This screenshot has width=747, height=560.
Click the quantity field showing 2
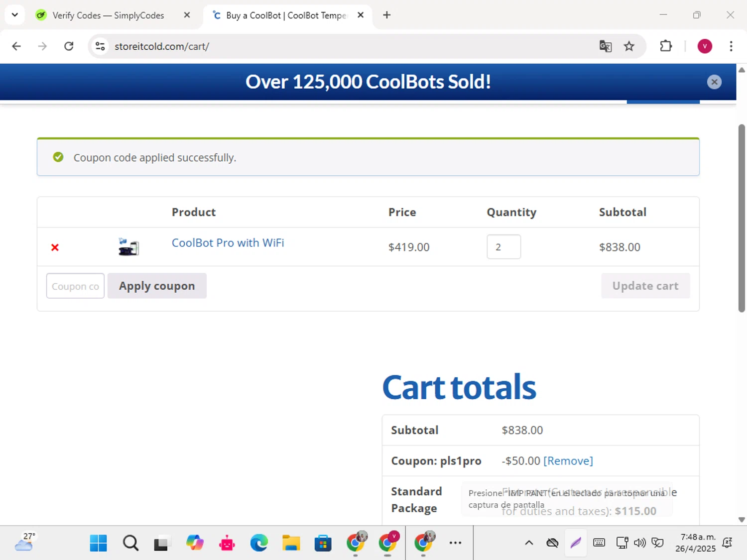click(503, 247)
